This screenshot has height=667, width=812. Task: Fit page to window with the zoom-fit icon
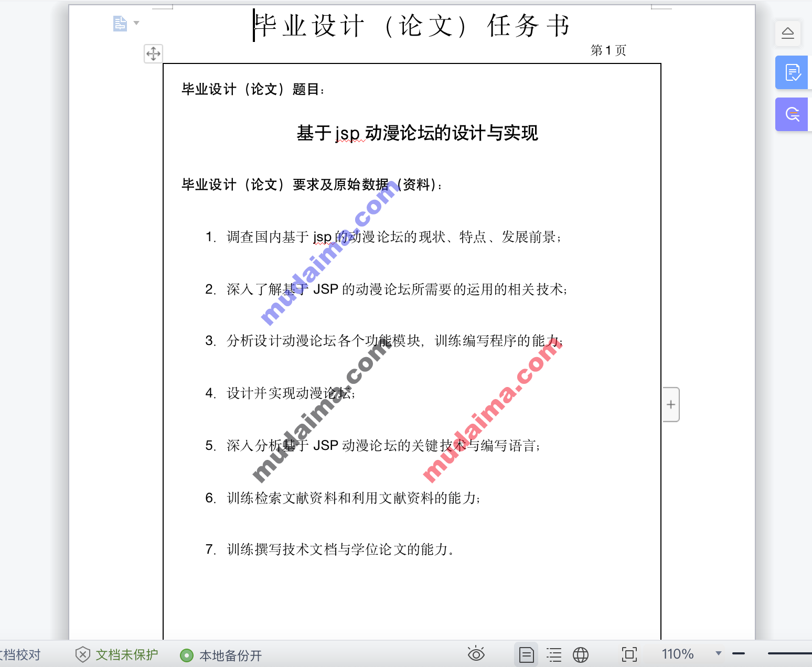click(629, 654)
